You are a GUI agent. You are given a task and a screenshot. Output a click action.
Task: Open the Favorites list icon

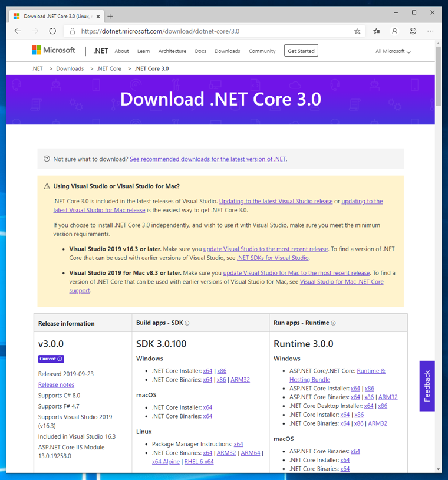click(377, 31)
